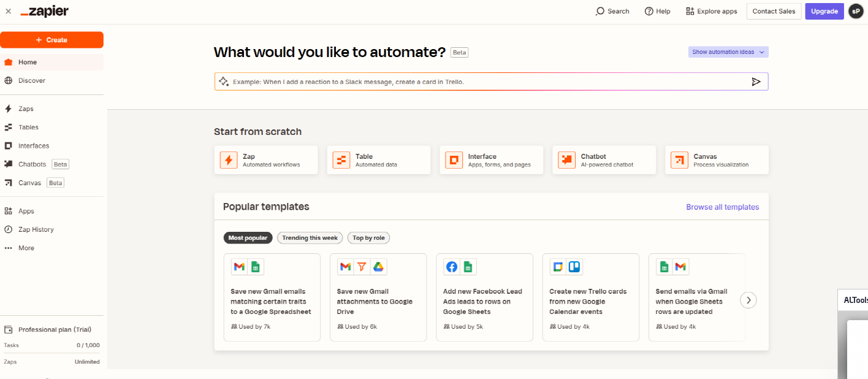Click the Table icon under Start from scratch
The width and height of the screenshot is (868, 379).
tap(341, 160)
